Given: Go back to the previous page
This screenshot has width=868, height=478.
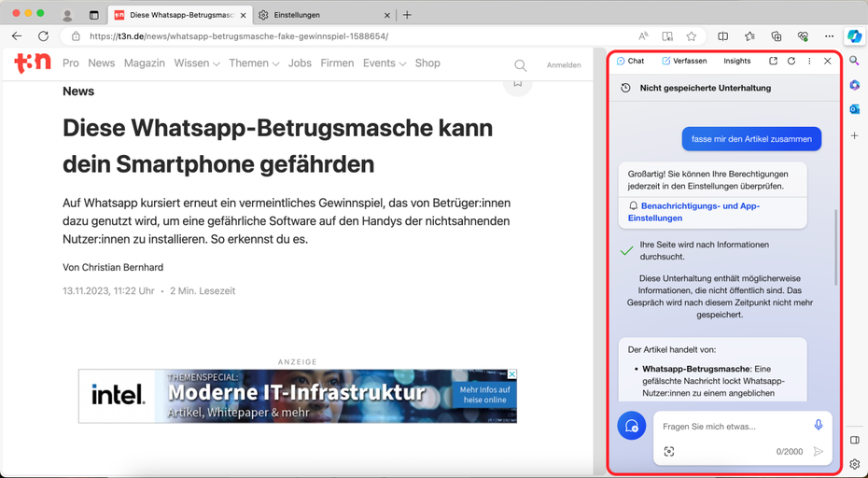Looking at the screenshot, I should point(17,36).
